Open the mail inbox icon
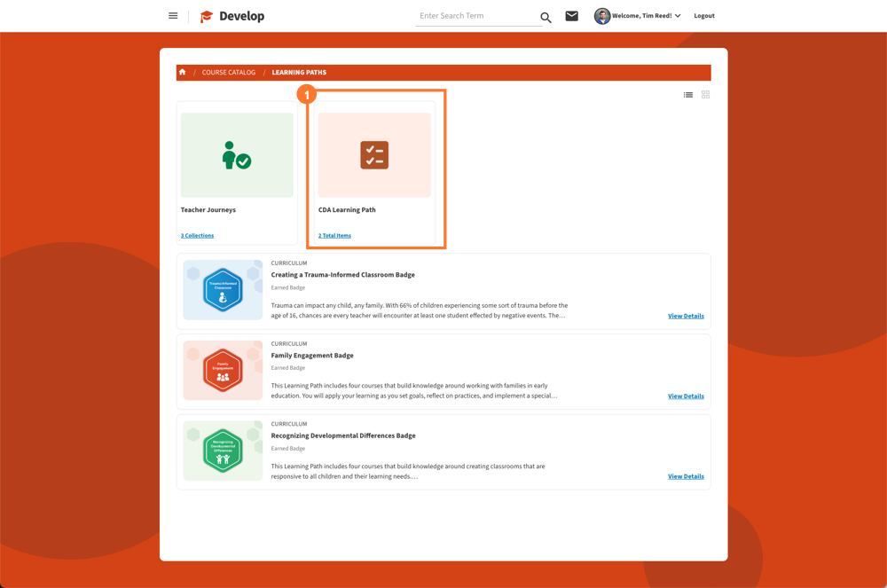Viewport: 887px width, 588px height. click(572, 16)
